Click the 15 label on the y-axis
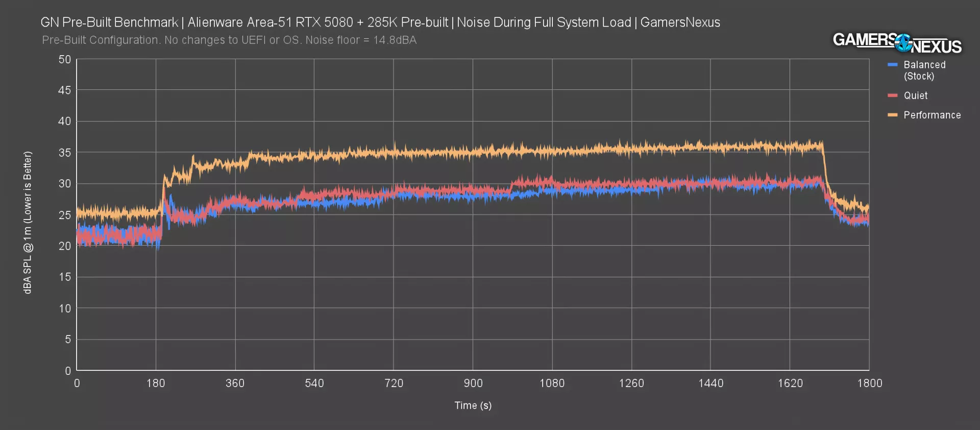The image size is (980, 430). 65,277
